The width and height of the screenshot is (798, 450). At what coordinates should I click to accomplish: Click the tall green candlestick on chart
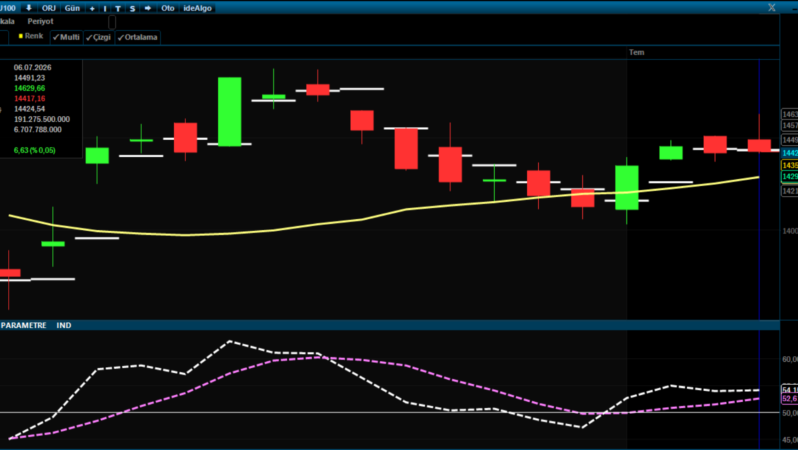coord(230,111)
